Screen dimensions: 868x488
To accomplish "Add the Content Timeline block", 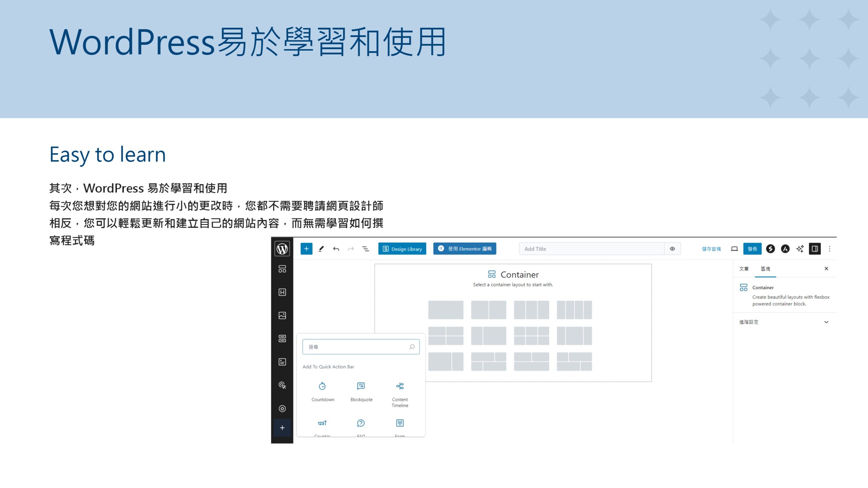I will [400, 394].
